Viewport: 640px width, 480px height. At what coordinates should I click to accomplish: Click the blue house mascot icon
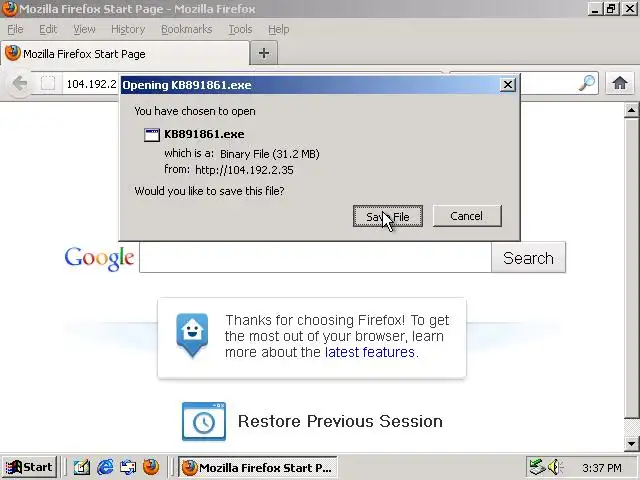(192, 335)
